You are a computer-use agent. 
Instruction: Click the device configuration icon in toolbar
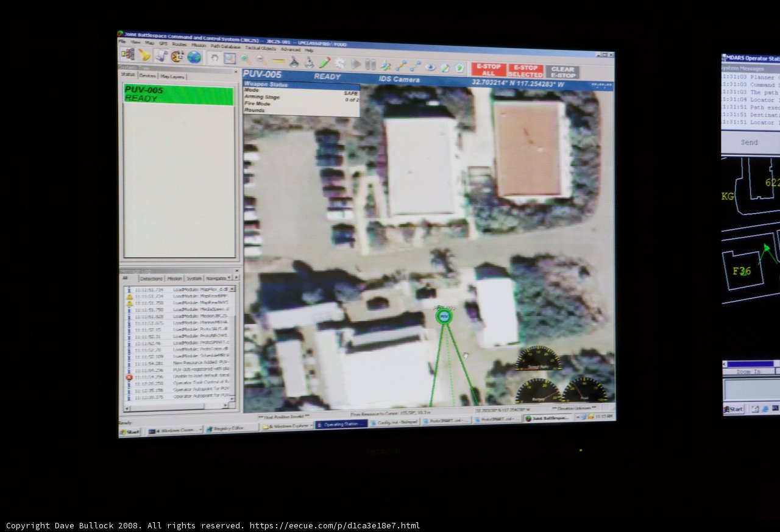click(129, 55)
